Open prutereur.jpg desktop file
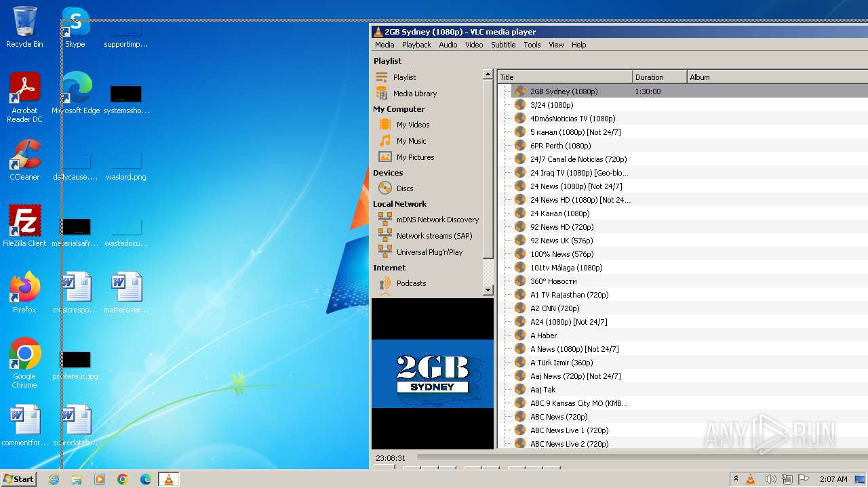The image size is (868, 488). pyautogui.click(x=75, y=363)
